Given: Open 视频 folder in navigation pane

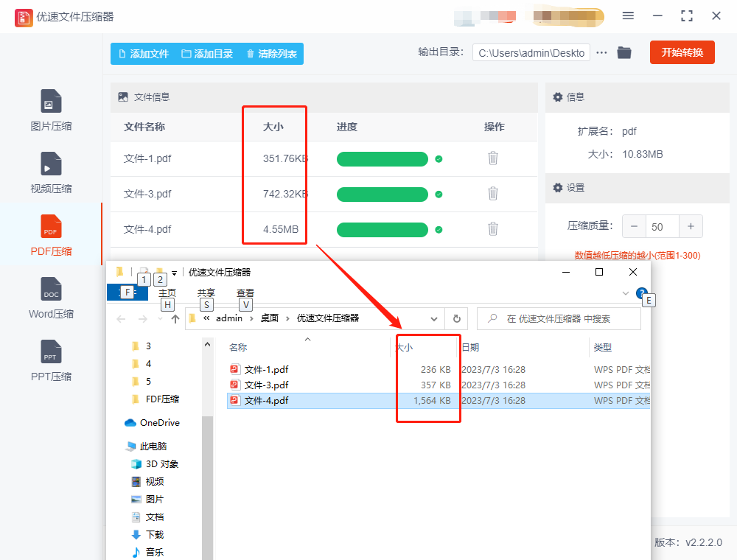Looking at the screenshot, I should (x=147, y=482).
